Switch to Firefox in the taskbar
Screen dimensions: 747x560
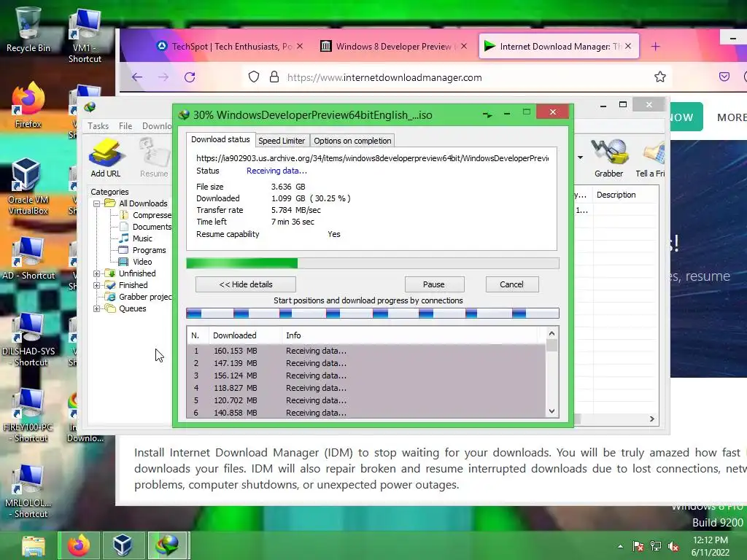(79, 545)
